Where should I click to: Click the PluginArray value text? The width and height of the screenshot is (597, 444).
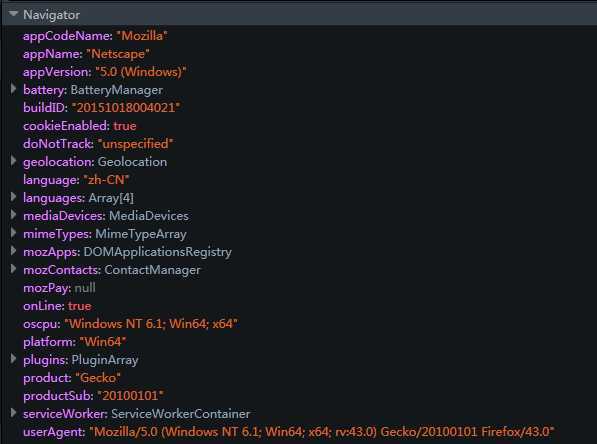click(x=105, y=360)
